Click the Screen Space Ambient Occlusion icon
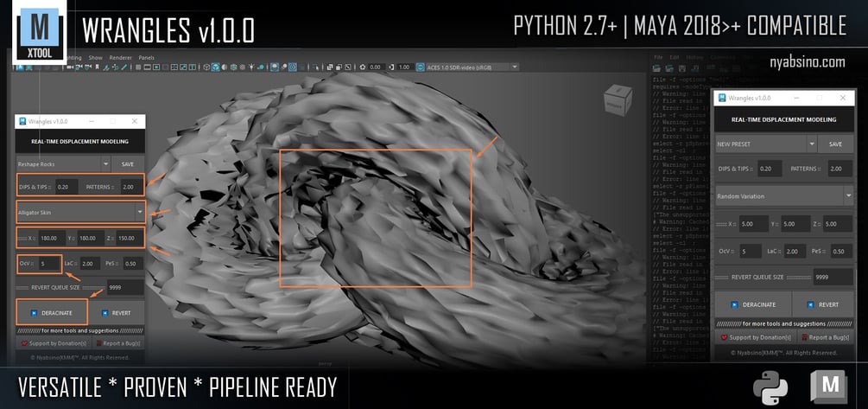 tap(275, 67)
